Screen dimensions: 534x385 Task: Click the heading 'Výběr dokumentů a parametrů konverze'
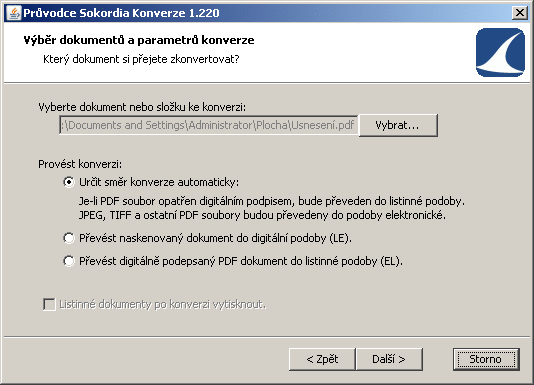point(139,40)
